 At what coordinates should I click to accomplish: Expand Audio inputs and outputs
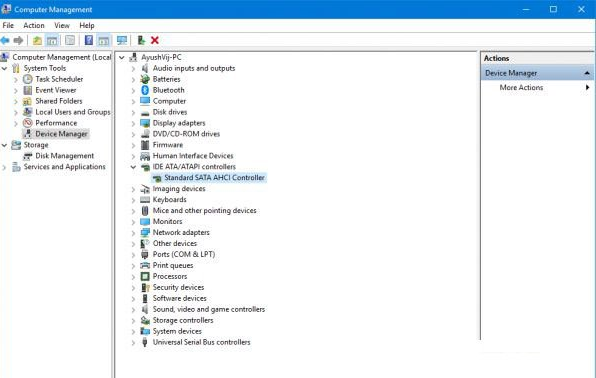tap(133, 69)
